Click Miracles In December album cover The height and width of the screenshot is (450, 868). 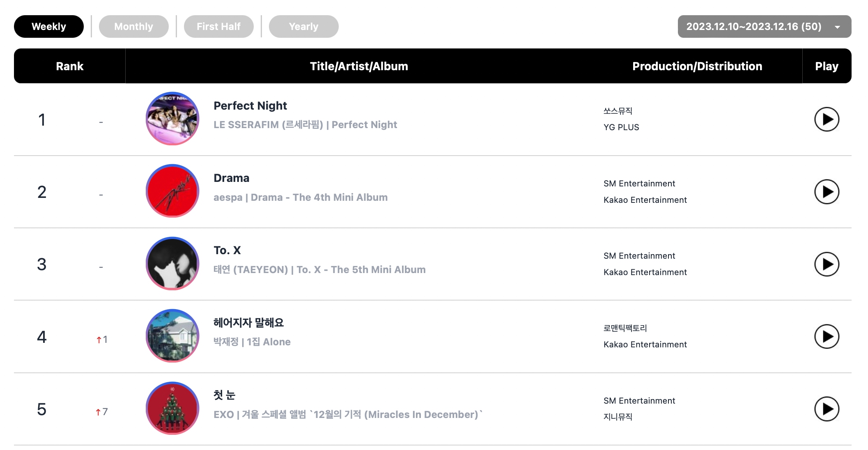pyautogui.click(x=172, y=408)
